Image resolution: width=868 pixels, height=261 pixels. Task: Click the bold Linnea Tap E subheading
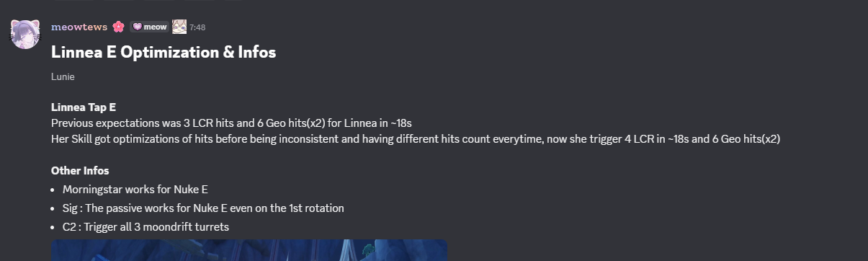pyautogui.click(x=84, y=107)
